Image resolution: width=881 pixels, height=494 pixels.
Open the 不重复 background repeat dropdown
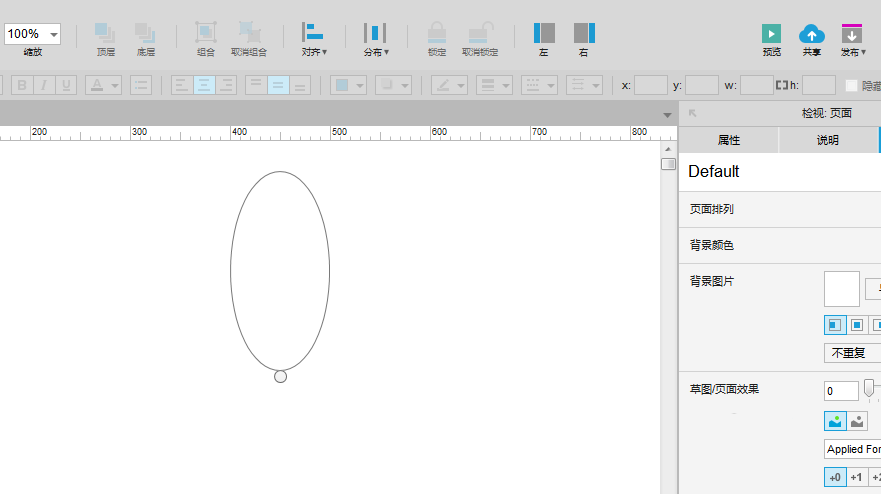pyautogui.click(x=852, y=353)
